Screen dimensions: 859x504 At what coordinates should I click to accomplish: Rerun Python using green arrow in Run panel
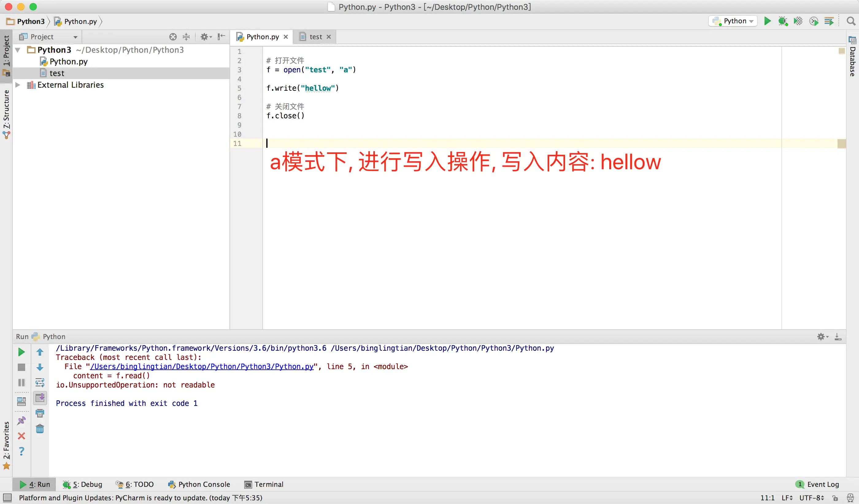[x=21, y=352]
